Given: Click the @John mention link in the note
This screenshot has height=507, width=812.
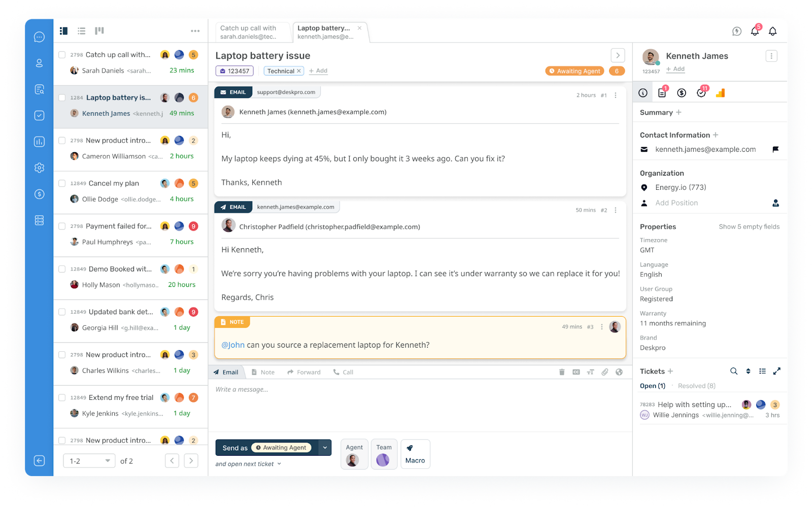Looking at the screenshot, I should (233, 345).
